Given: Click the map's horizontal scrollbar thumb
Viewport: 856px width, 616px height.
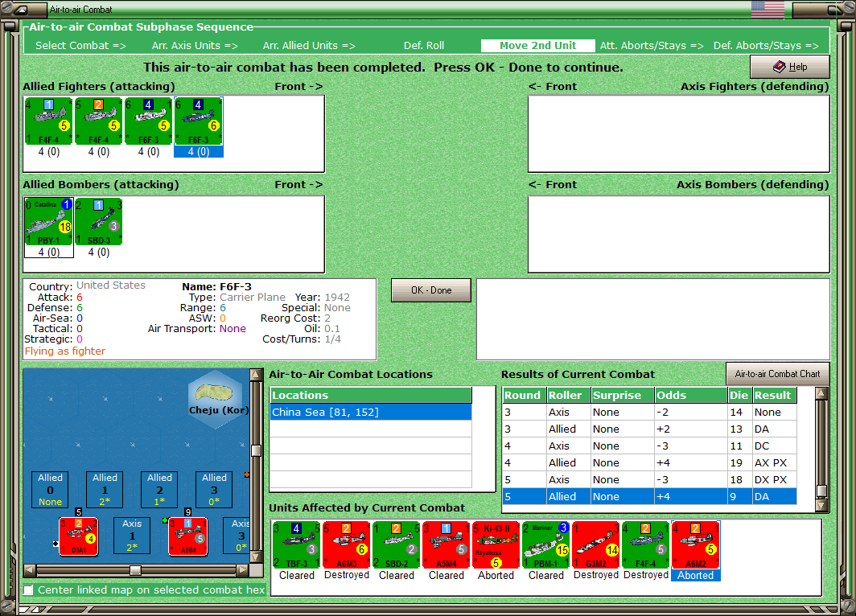Looking at the screenshot, I should (135, 570).
